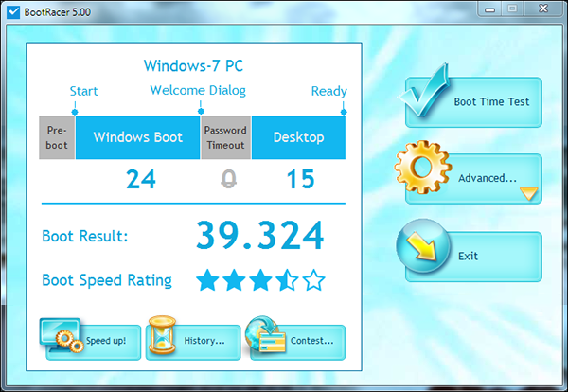Click the Desktop time value 15

(300, 179)
